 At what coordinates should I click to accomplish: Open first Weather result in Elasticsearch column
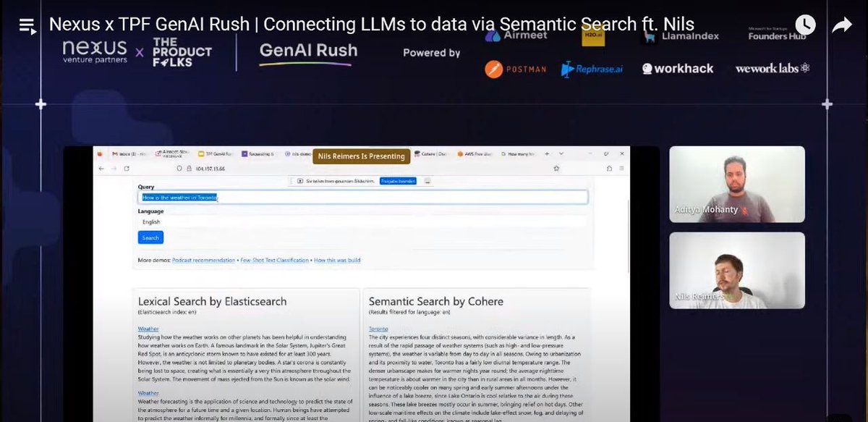(148, 328)
